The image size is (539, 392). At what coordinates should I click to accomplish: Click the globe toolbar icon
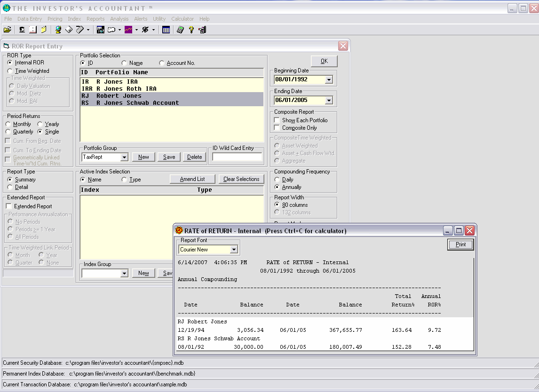coord(58,30)
